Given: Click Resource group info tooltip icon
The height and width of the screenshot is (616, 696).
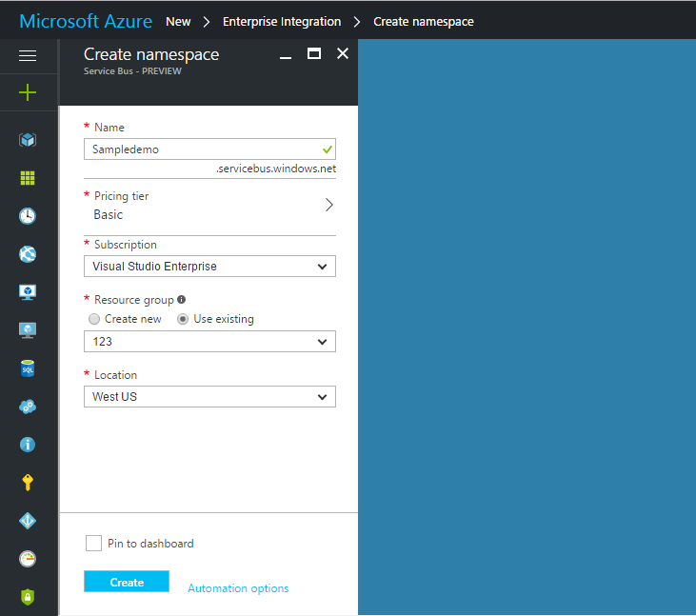Looking at the screenshot, I should click(x=181, y=300).
